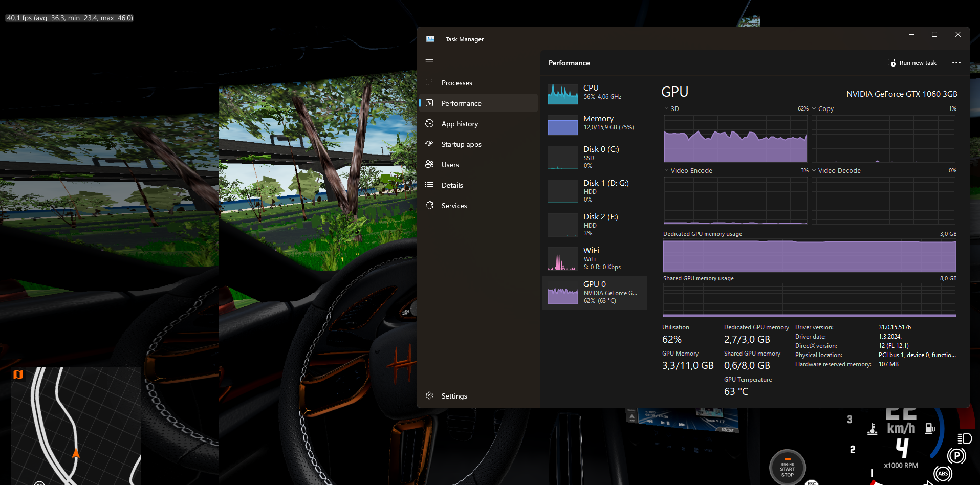Click the Dedicated GPU memory value "2,7/3,0 GB"
This screenshot has height=485, width=980.
[747, 339]
